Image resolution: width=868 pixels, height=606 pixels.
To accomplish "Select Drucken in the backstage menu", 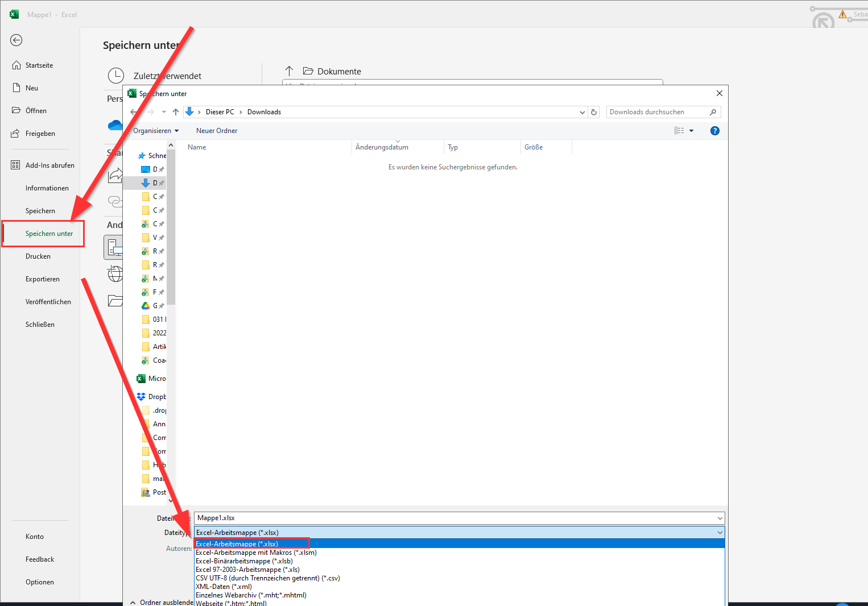I will point(38,256).
